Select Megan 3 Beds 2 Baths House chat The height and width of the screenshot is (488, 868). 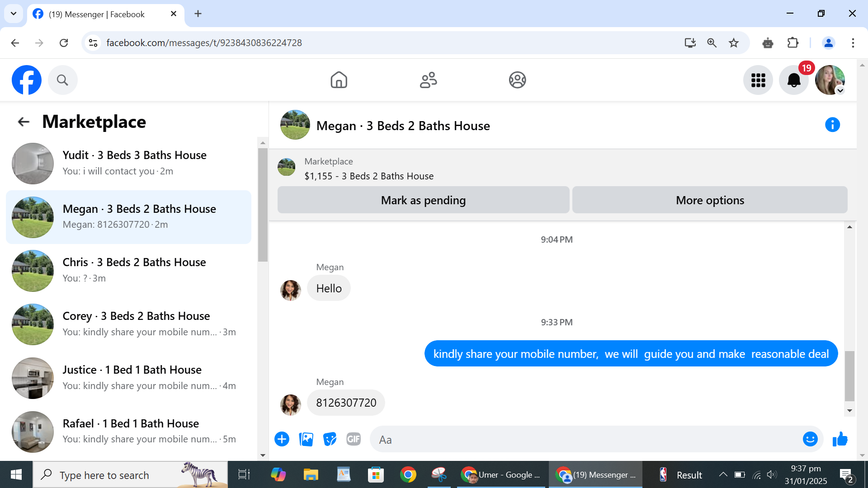(128, 217)
